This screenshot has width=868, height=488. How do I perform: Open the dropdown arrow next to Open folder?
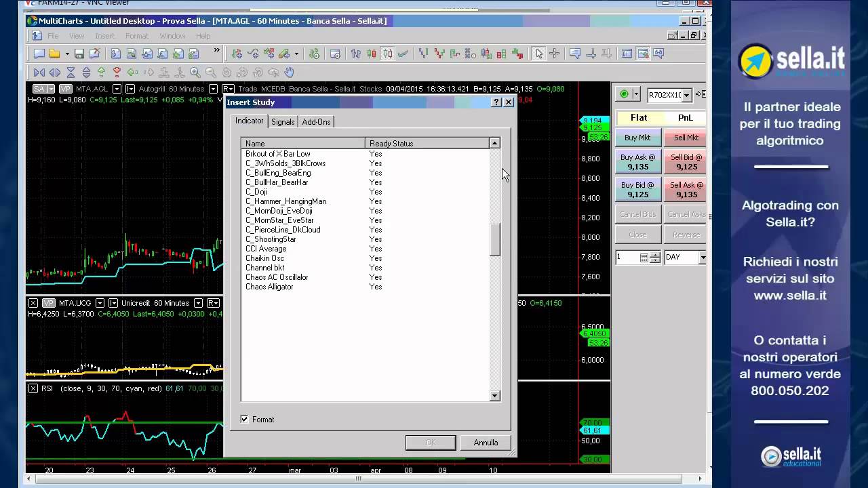click(x=67, y=54)
